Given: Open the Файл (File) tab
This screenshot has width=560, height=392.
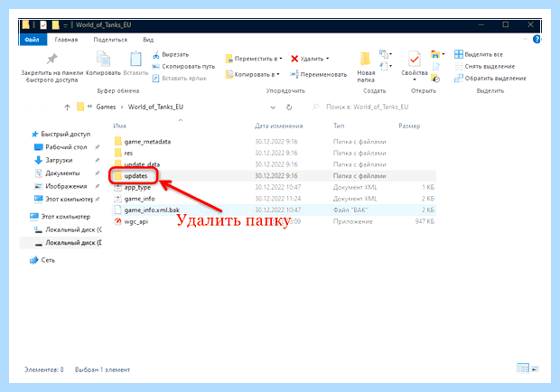Looking at the screenshot, I should point(33,40).
